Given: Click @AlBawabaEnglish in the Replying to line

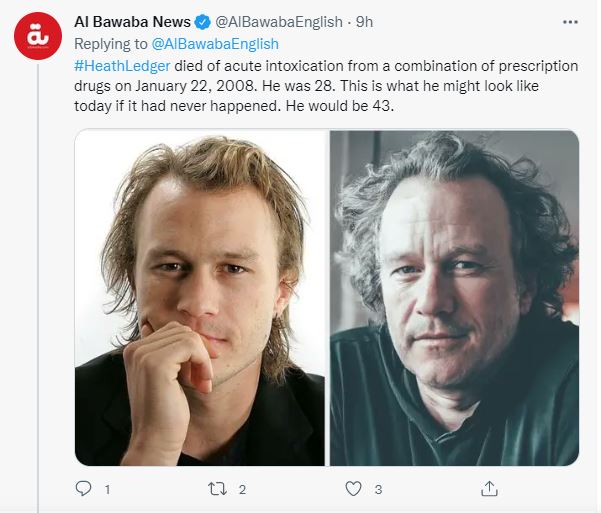Looking at the screenshot, I should pos(215,44).
